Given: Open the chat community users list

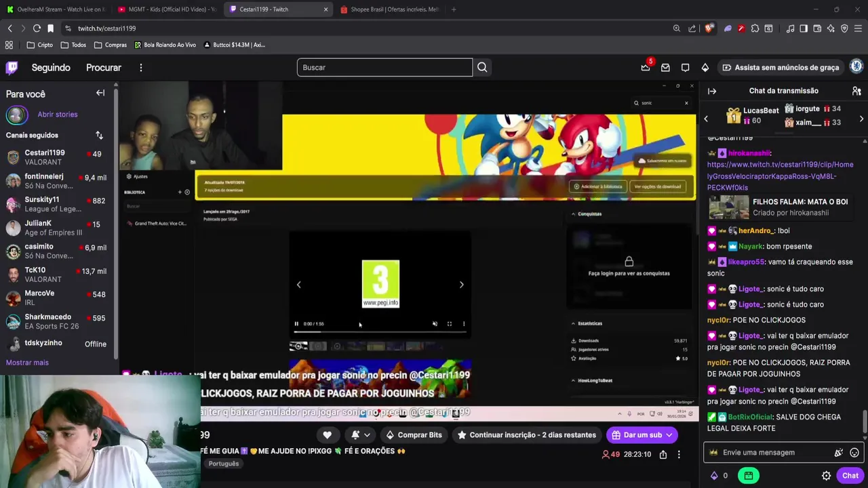Looking at the screenshot, I should coord(856,91).
